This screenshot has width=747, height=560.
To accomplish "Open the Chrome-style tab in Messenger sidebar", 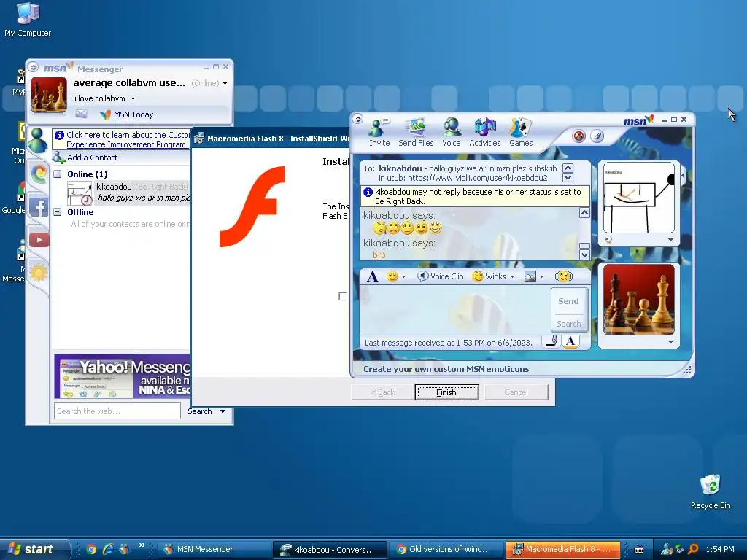I will click(39, 173).
